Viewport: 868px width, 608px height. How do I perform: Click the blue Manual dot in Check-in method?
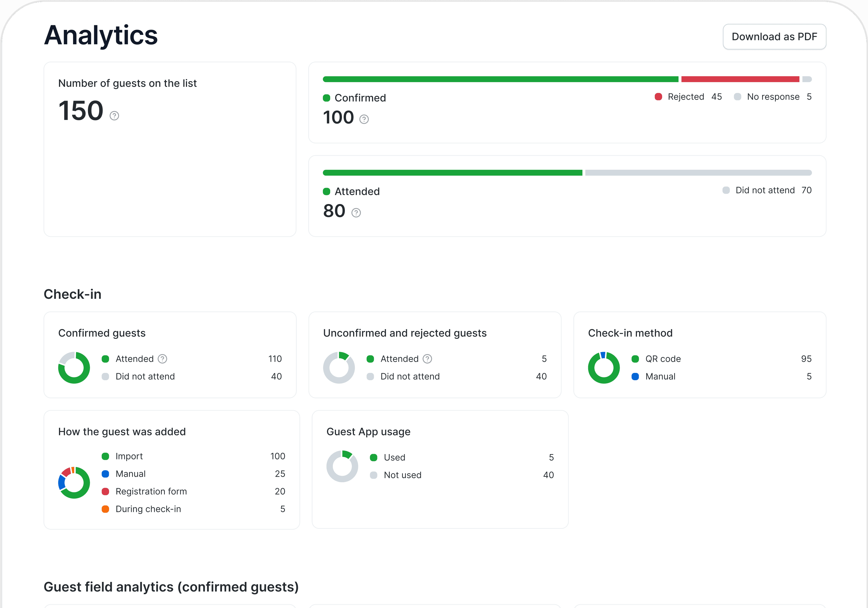pos(635,376)
